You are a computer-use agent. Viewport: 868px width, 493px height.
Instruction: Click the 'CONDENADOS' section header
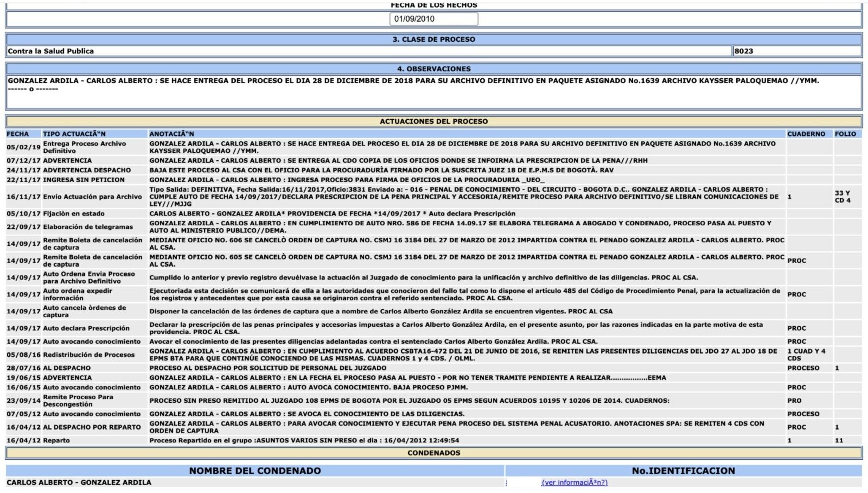[433, 452]
